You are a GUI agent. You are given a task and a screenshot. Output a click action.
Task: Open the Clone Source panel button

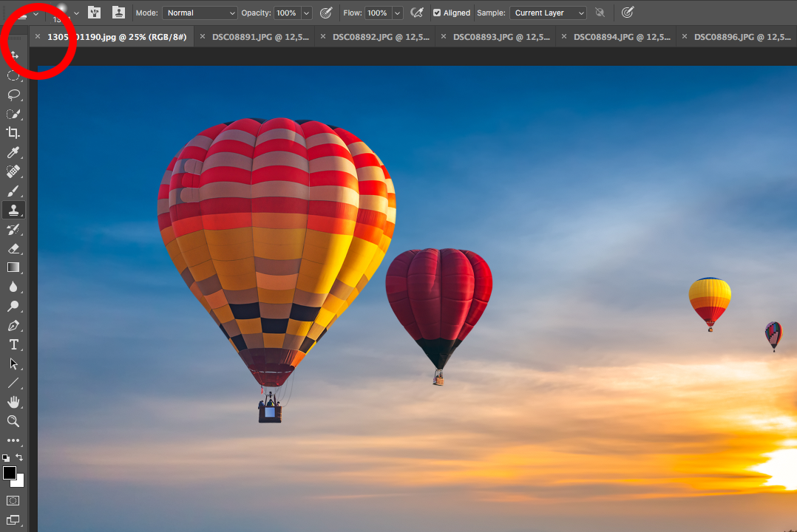[118, 13]
